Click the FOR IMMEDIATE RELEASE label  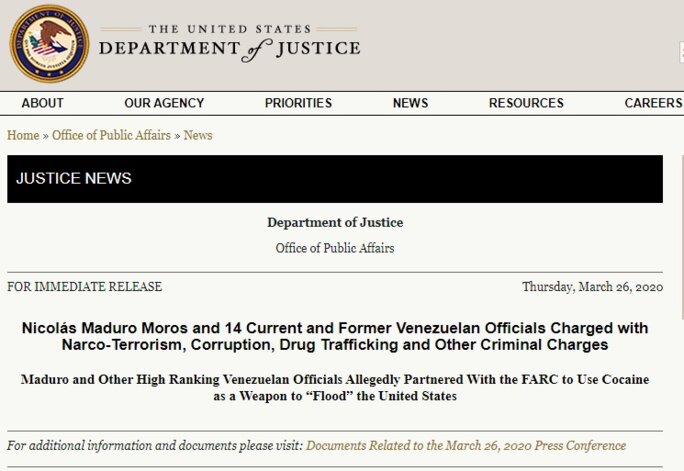coord(84,287)
